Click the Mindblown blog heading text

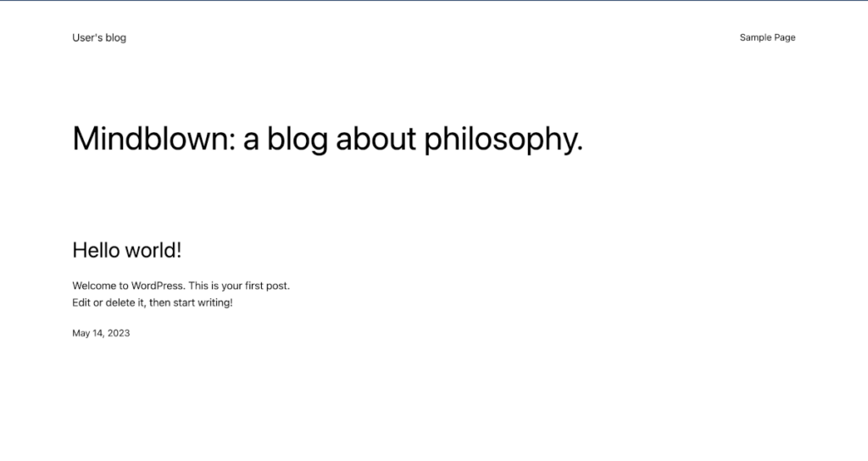click(327, 138)
